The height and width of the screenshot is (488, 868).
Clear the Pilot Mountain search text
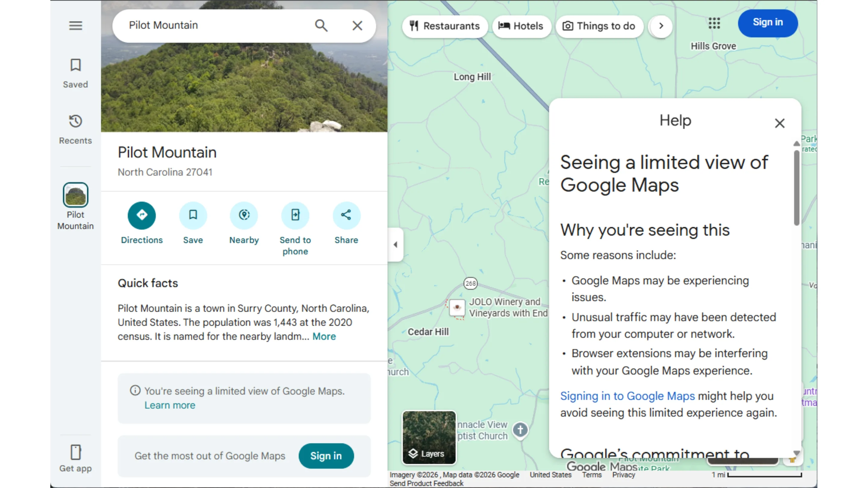[x=357, y=26]
